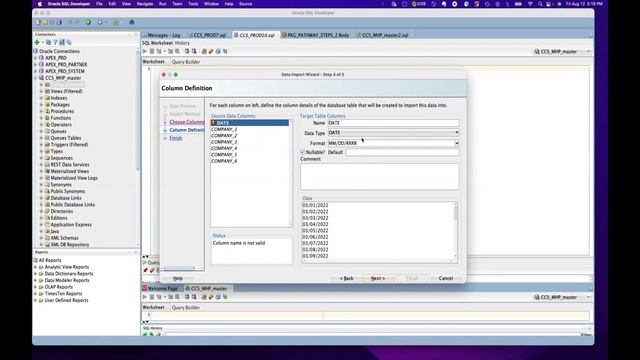Expand the APEX_PRD_PARTNER connection node

click(36, 64)
